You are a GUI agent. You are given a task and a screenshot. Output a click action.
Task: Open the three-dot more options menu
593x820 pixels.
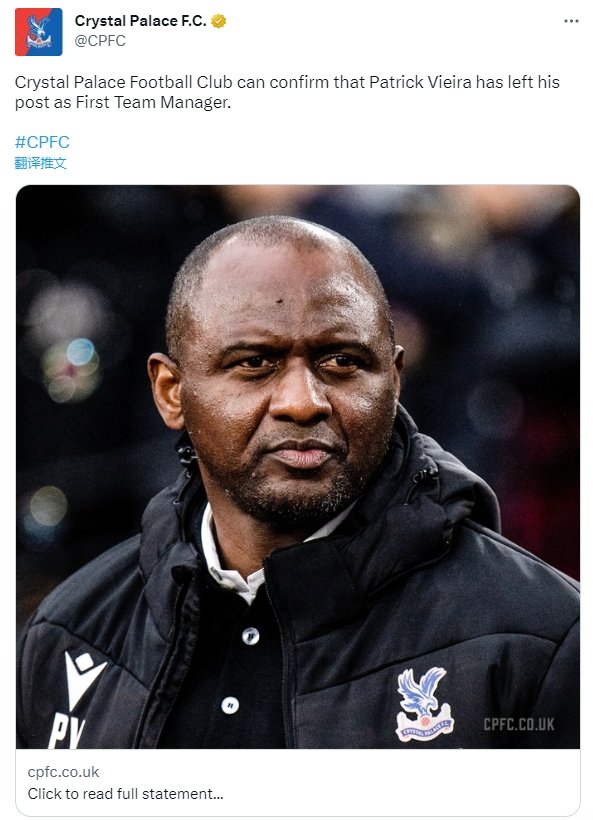[x=571, y=21]
